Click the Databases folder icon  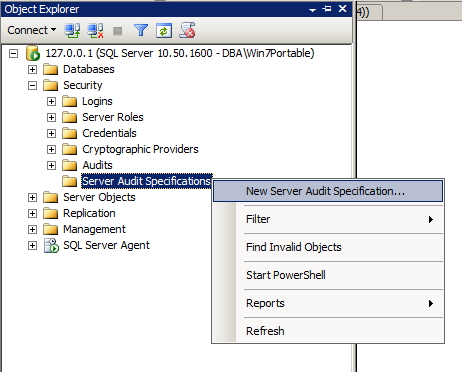tap(51, 69)
